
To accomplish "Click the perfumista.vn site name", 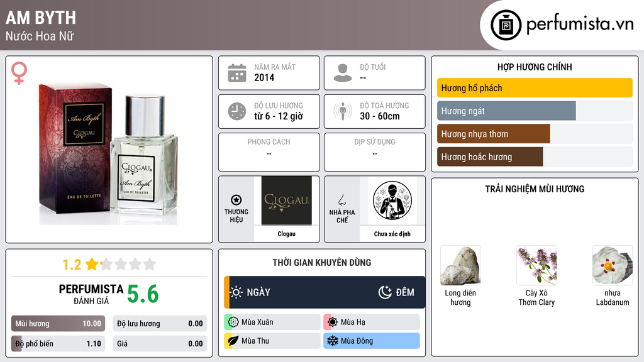I will pyautogui.click(x=580, y=25).
